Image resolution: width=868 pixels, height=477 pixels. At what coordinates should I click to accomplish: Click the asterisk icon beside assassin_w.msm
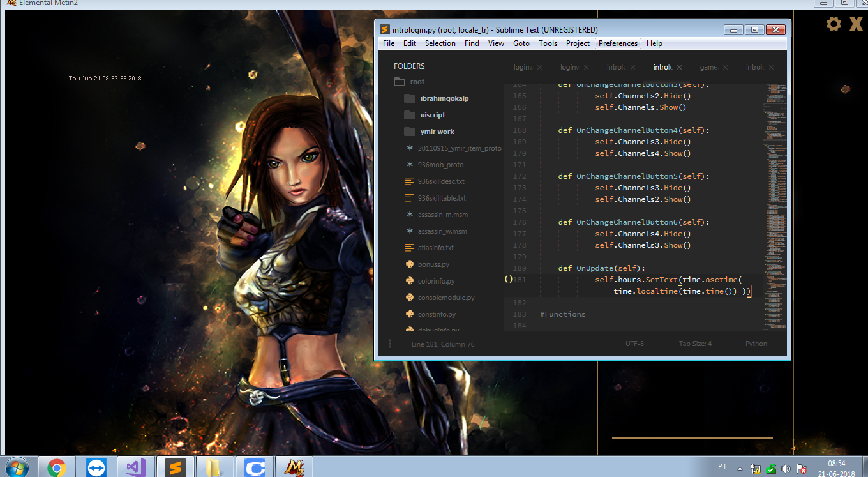pos(410,231)
